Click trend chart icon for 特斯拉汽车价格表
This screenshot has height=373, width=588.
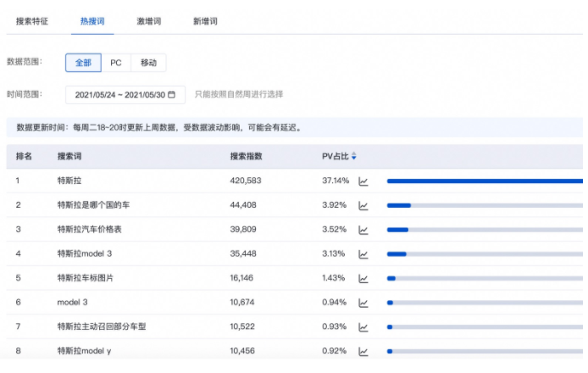tap(363, 229)
